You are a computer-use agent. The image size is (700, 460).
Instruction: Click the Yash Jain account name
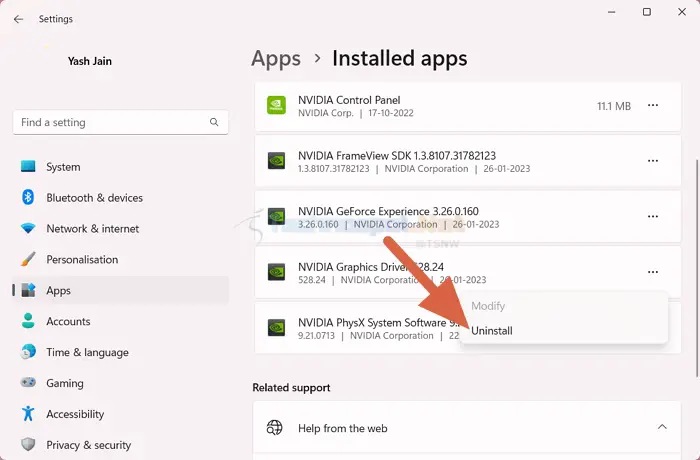point(90,61)
